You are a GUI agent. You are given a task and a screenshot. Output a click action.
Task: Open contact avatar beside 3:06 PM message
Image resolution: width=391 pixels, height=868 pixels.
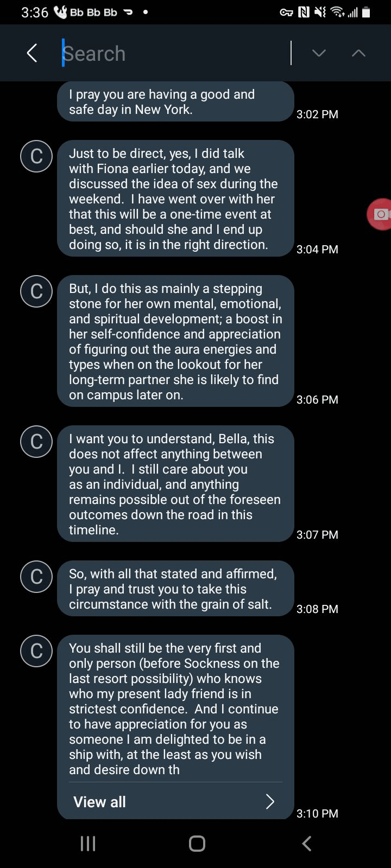36,291
